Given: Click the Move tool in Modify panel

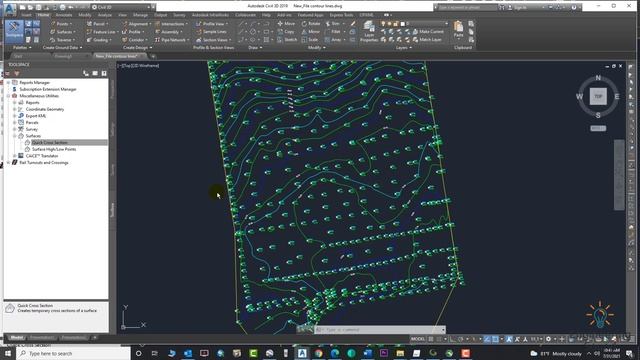Looking at the screenshot, I should [286, 24].
